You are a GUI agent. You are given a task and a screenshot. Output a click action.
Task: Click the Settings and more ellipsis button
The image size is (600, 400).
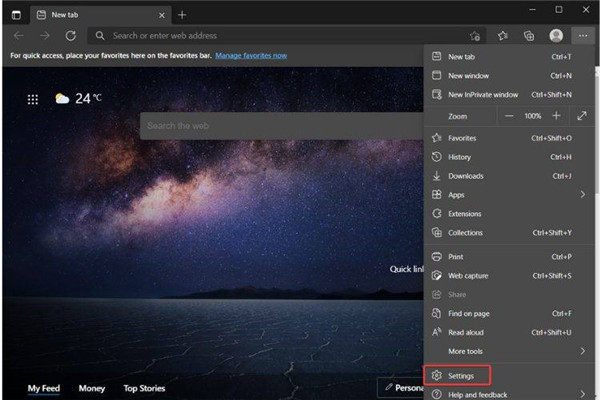(583, 35)
